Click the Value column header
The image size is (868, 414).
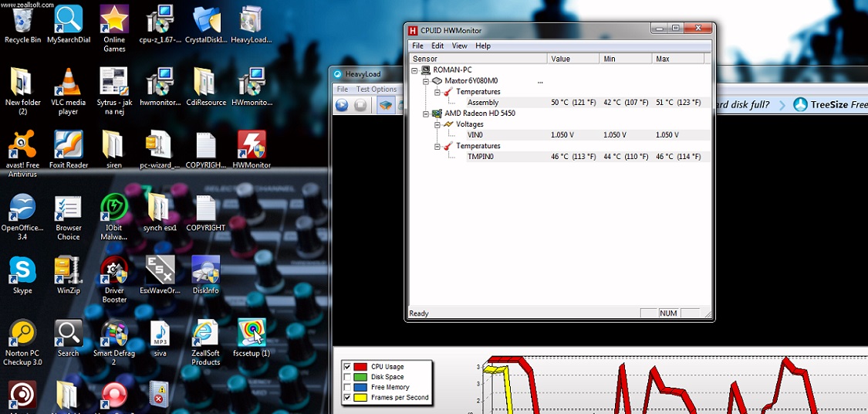click(x=573, y=59)
